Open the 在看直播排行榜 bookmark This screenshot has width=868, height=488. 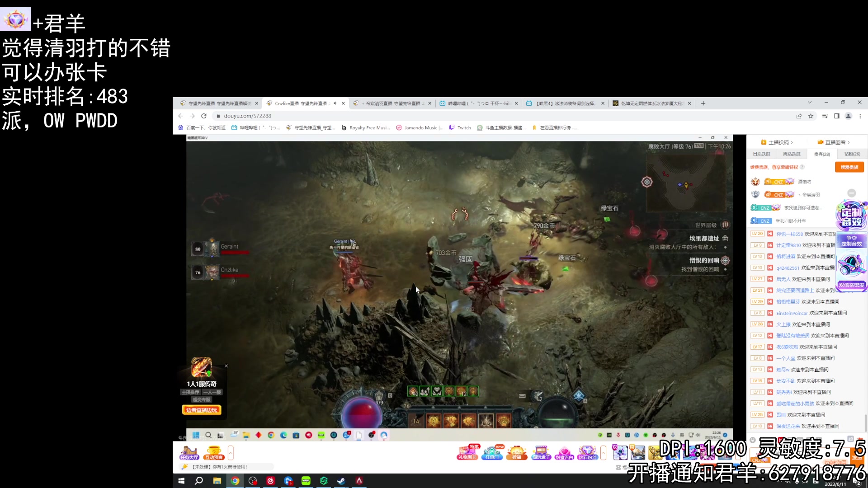tap(555, 128)
